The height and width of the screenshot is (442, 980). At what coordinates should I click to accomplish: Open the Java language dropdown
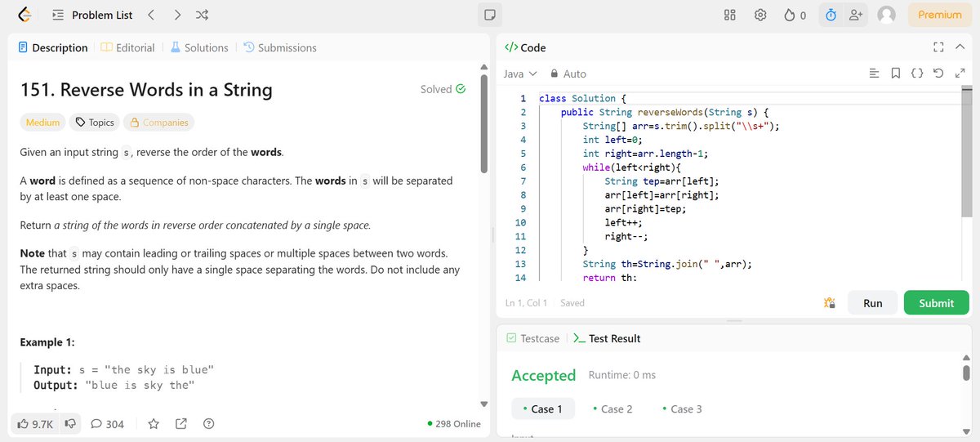click(x=520, y=74)
